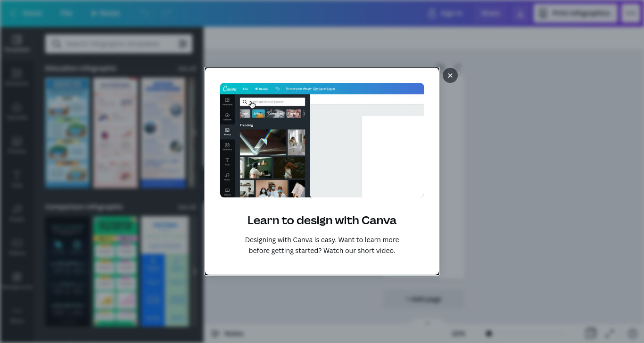This screenshot has width=644, height=343.
Task: See all Comparison Infographic templates
Action: coord(187,207)
